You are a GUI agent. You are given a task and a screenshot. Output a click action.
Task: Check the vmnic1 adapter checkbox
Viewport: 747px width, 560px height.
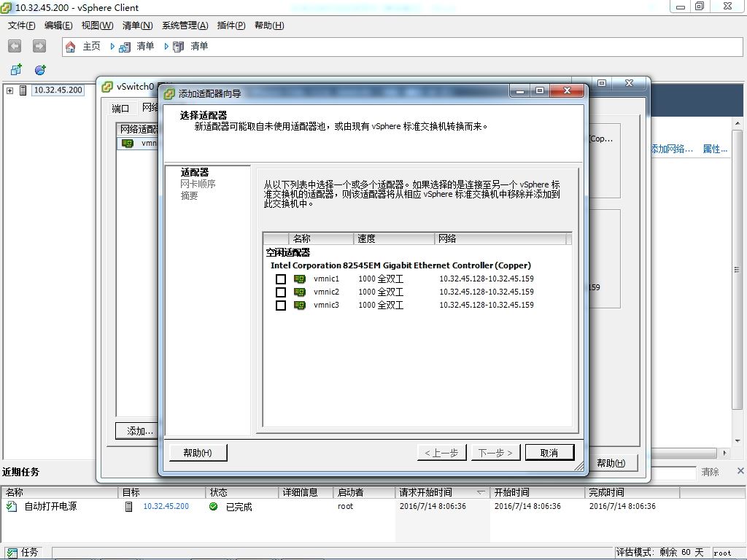pyautogui.click(x=281, y=279)
